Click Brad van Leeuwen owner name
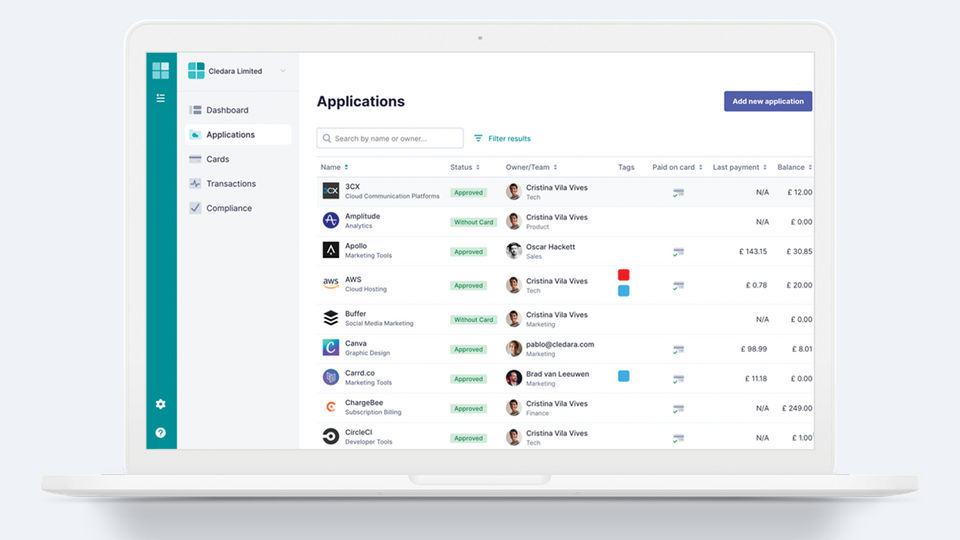This screenshot has height=540, width=960. pos(557,374)
